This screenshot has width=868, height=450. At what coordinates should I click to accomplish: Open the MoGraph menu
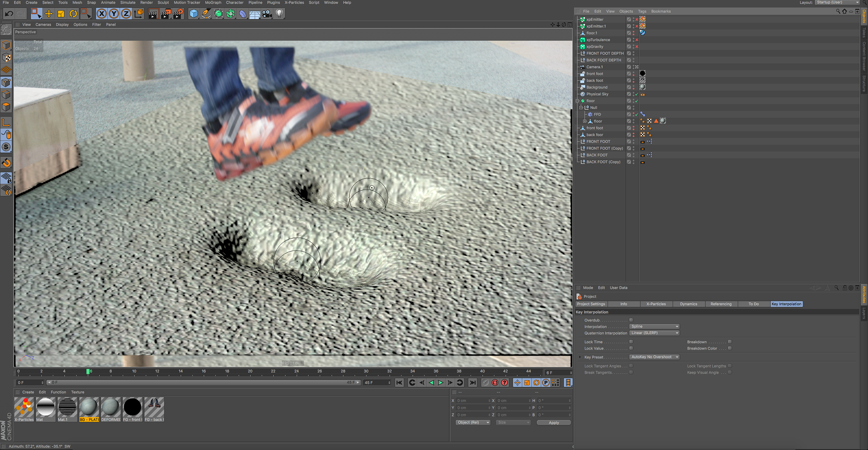(x=213, y=3)
